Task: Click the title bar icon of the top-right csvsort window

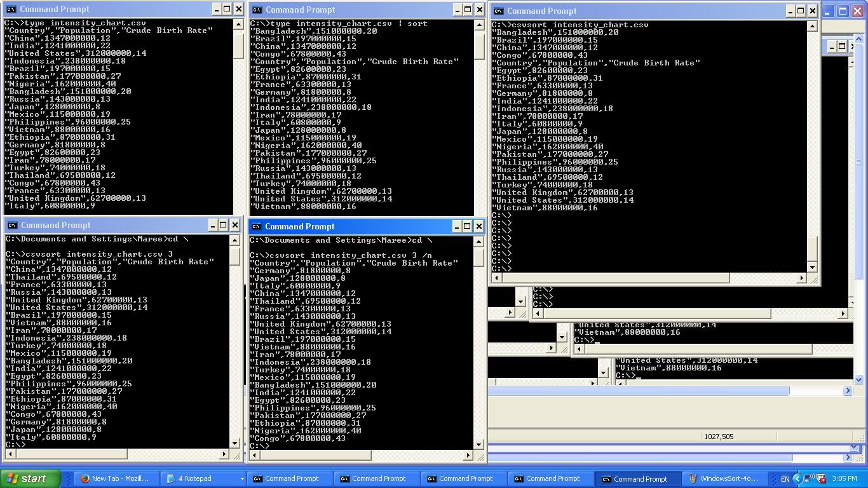Action: click(498, 11)
